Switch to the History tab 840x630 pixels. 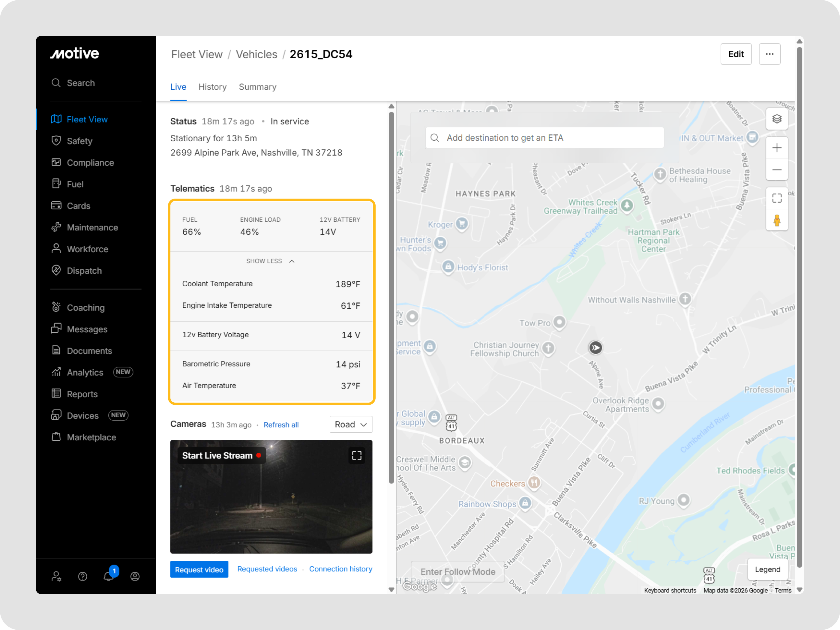[x=212, y=87]
